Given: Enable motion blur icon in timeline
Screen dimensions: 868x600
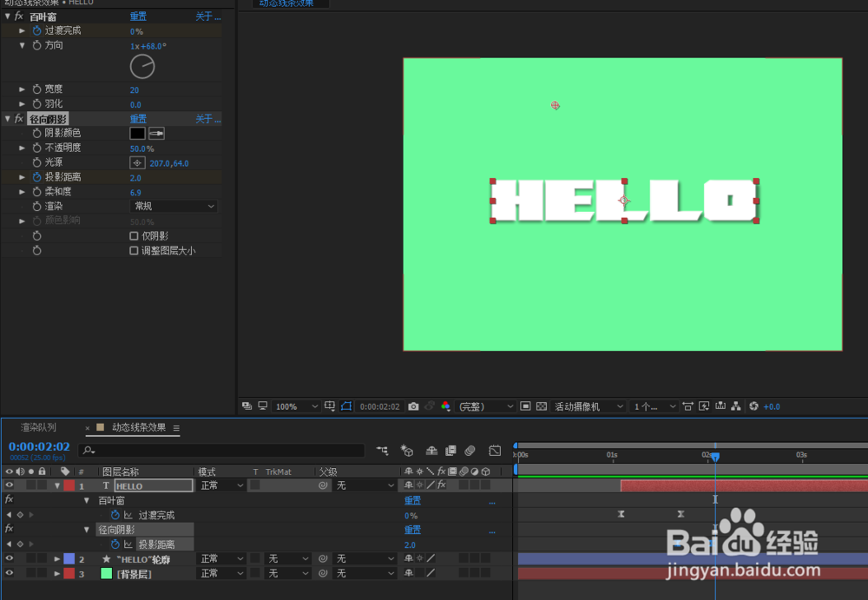Looking at the screenshot, I should pyautogui.click(x=470, y=451).
